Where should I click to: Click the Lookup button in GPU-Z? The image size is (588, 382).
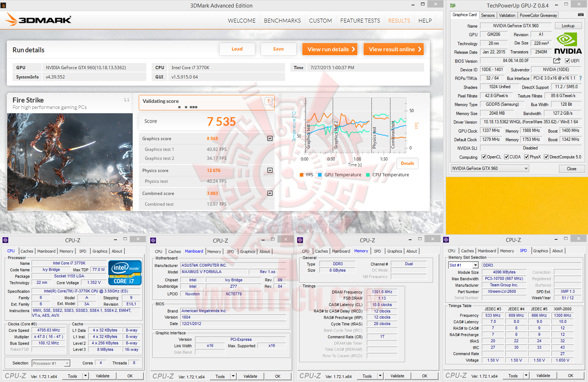pos(568,26)
